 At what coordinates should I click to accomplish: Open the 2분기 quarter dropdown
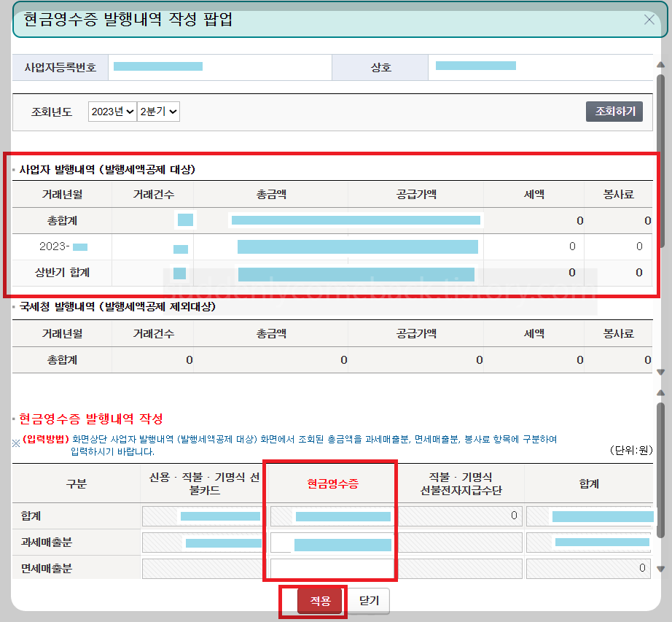(158, 112)
